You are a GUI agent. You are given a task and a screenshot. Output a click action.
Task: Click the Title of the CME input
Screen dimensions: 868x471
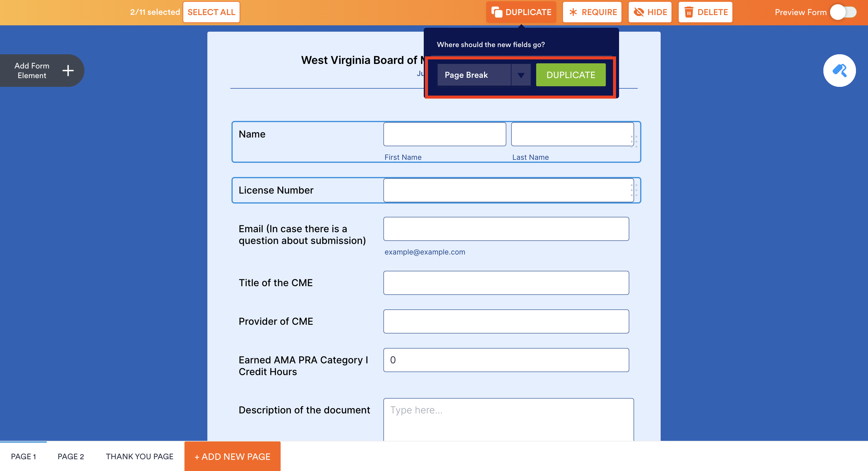pos(506,283)
